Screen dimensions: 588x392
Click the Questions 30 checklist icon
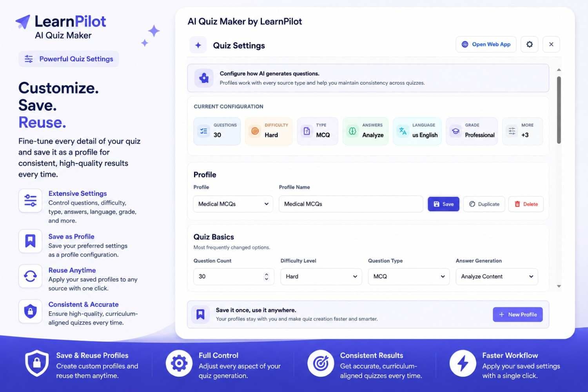(x=204, y=131)
